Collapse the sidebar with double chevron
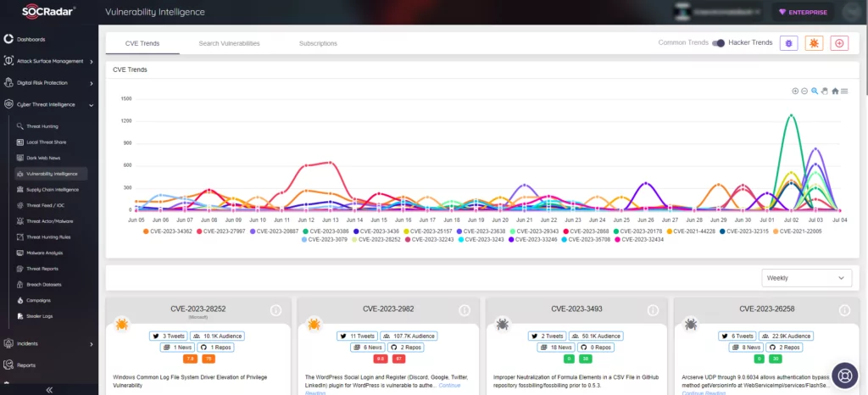 (x=49, y=390)
